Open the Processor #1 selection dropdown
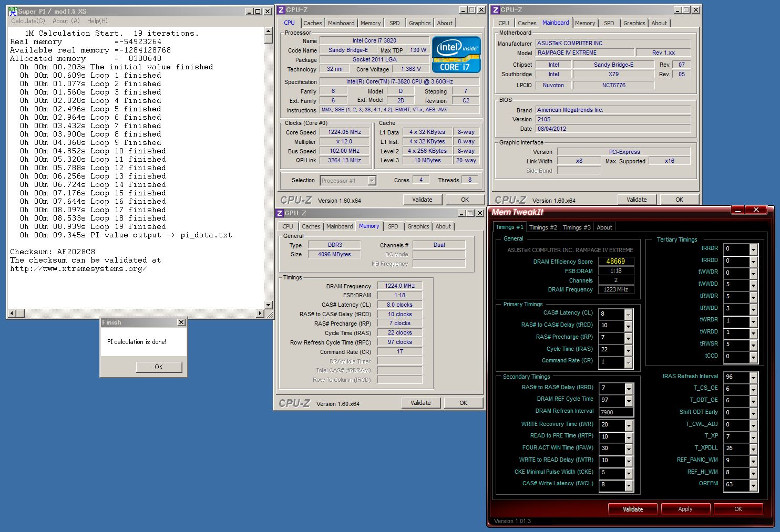780x532 pixels. pos(372,181)
